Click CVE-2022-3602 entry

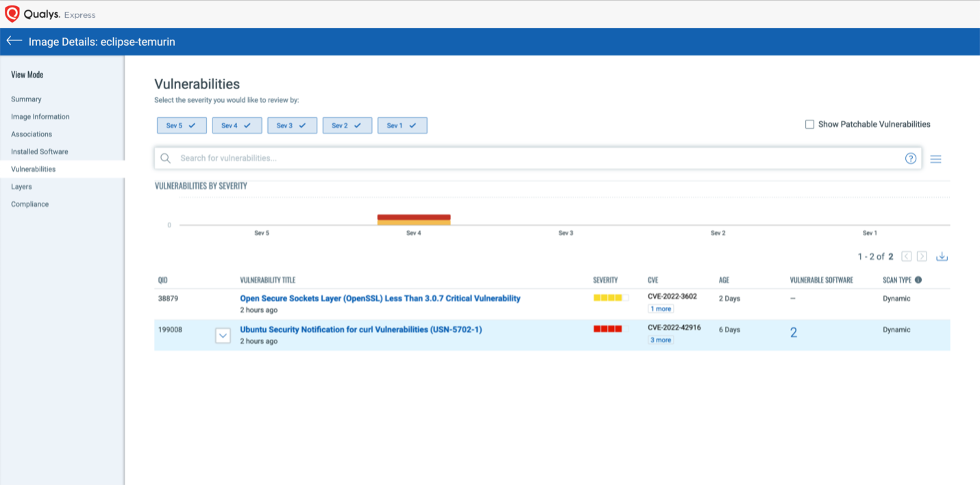pos(672,297)
